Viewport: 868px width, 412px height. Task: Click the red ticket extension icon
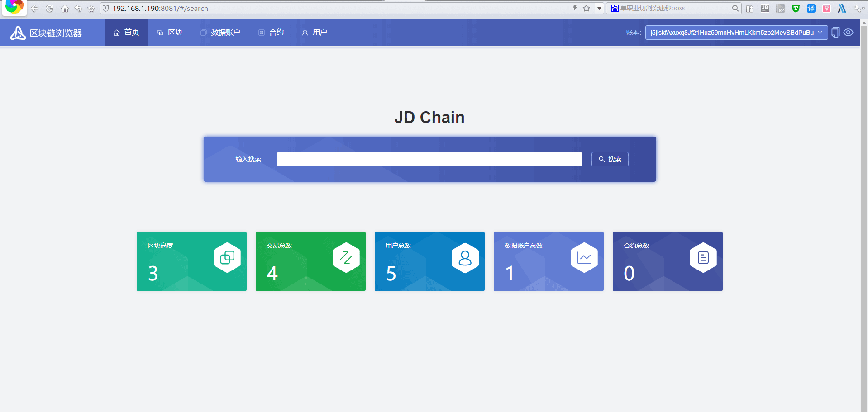pos(826,8)
